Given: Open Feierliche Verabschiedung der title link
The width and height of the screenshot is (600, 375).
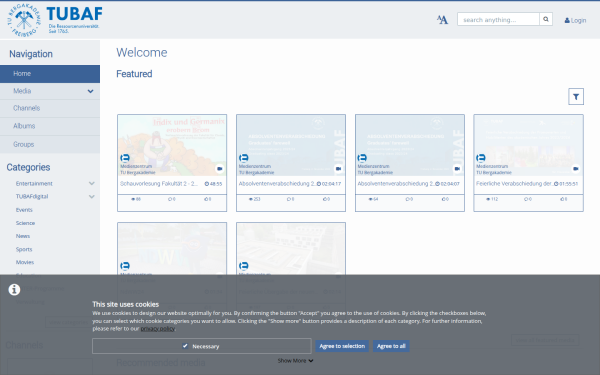Looking at the screenshot, I should coord(515,184).
